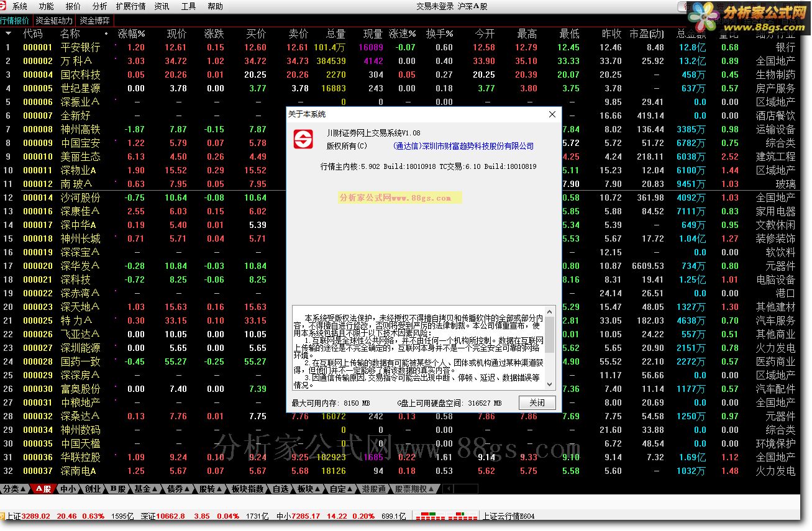The width and height of the screenshot is (812, 531).
Task: Switch to the A股 tab
Action: click(44, 489)
